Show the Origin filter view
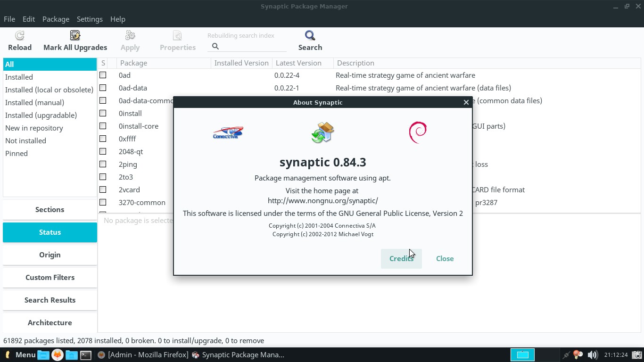 pyautogui.click(x=50, y=255)
